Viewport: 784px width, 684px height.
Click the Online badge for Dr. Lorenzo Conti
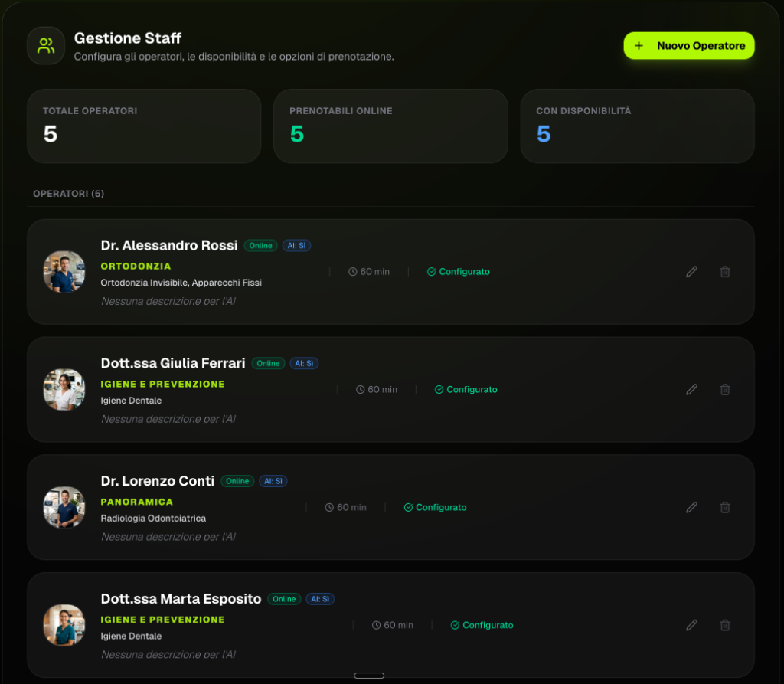(237, 481)
